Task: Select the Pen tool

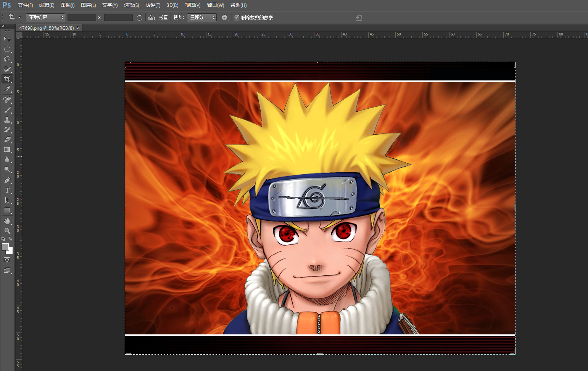Action: tap(7, 180)
